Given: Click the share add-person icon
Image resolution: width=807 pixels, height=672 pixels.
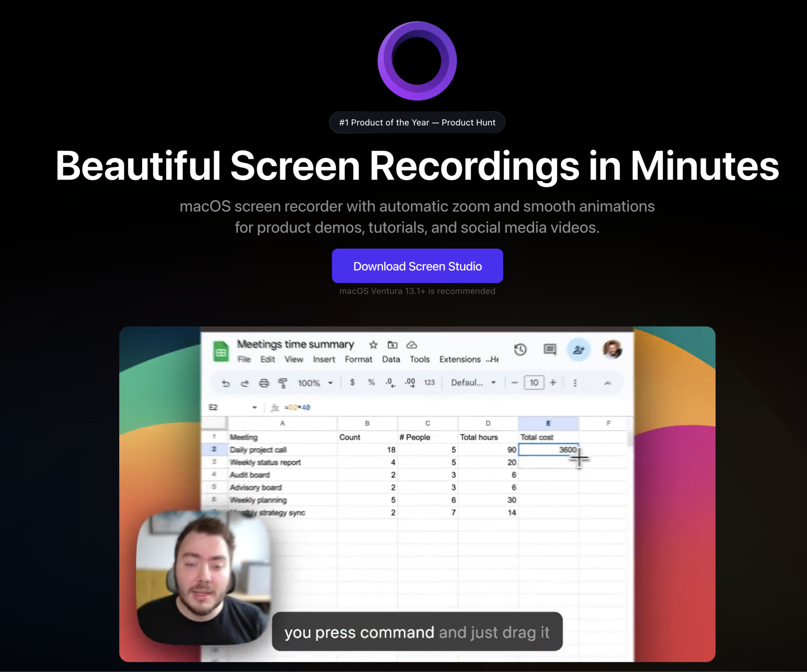Looking at the screenshot, I should click(579, 349).
